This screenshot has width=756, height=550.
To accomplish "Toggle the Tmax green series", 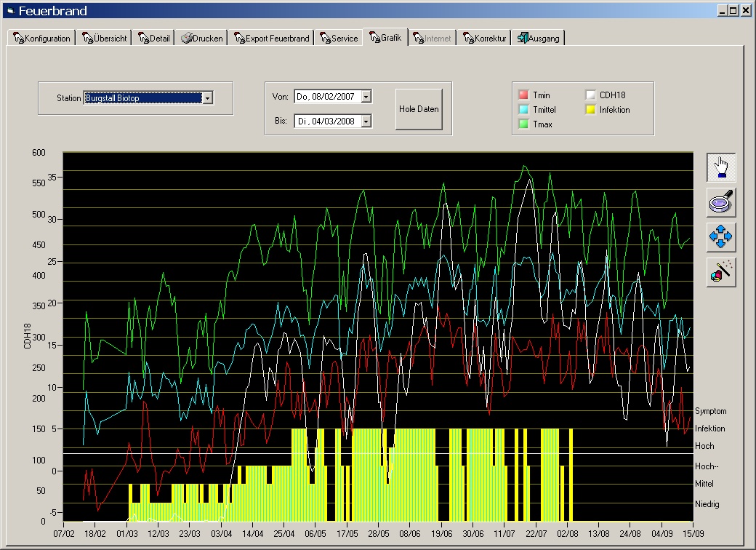I will pos(523,124).
